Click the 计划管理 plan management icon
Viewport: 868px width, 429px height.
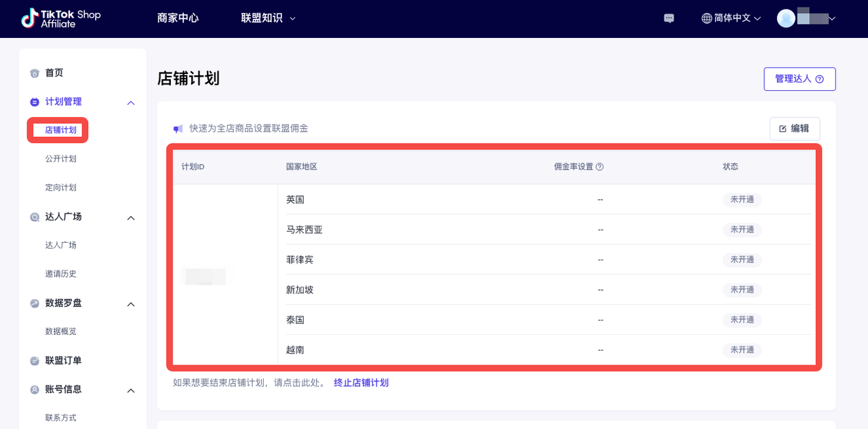pyautogui.click(x=34, y=102)
